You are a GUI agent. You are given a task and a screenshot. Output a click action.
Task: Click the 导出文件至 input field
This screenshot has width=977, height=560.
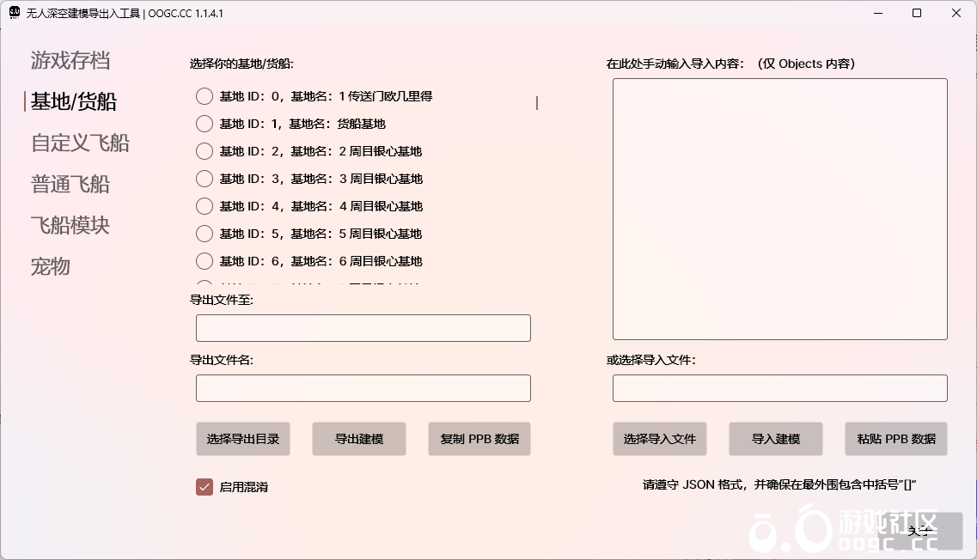(x=363, y=328)
